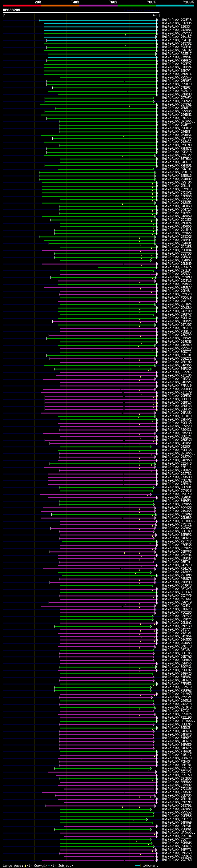Click the green alignment bar for UniRef100_P93545
The image size is (197, 868).
click(109, 78)
